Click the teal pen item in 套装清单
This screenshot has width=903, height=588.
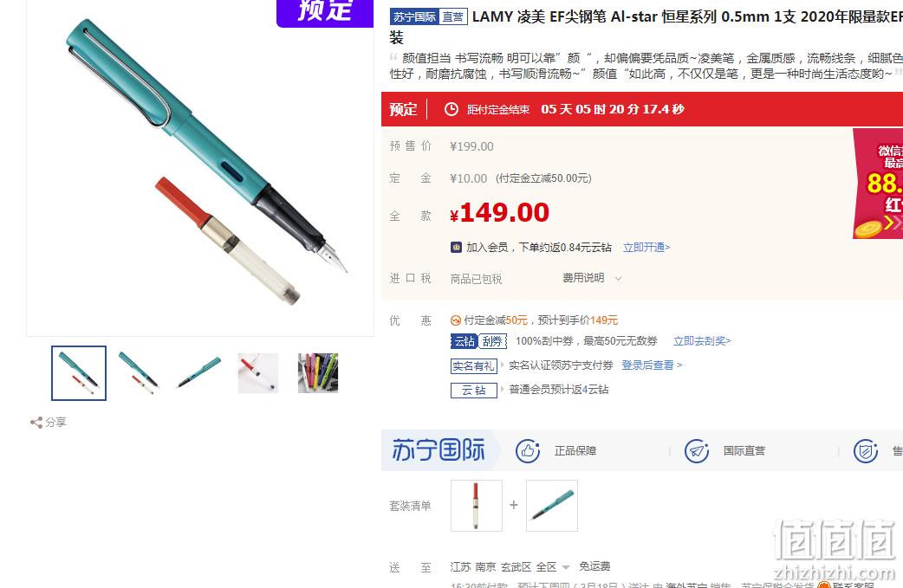point(552,506)
